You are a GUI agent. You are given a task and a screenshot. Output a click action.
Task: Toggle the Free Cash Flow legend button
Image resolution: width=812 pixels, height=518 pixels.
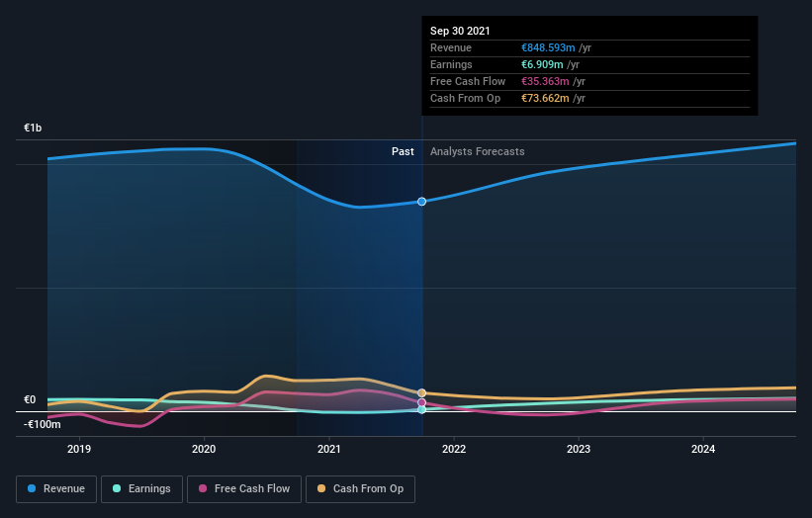tap(244, 489)
